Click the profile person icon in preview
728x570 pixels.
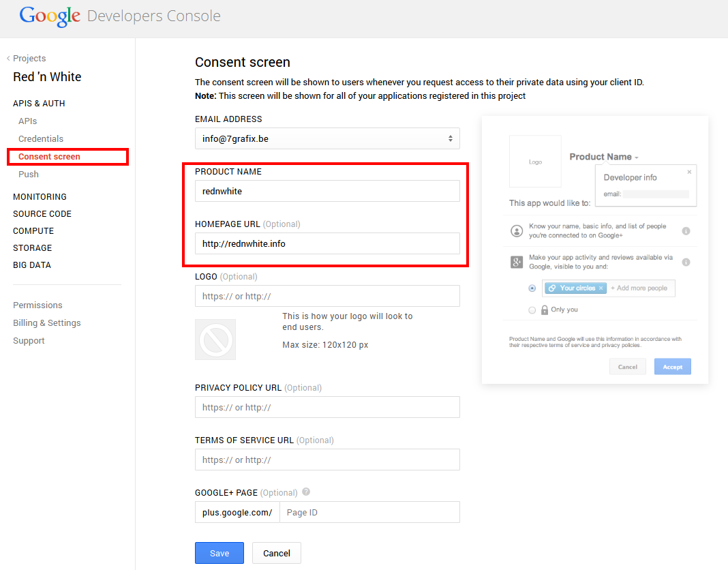pos(517,231)
